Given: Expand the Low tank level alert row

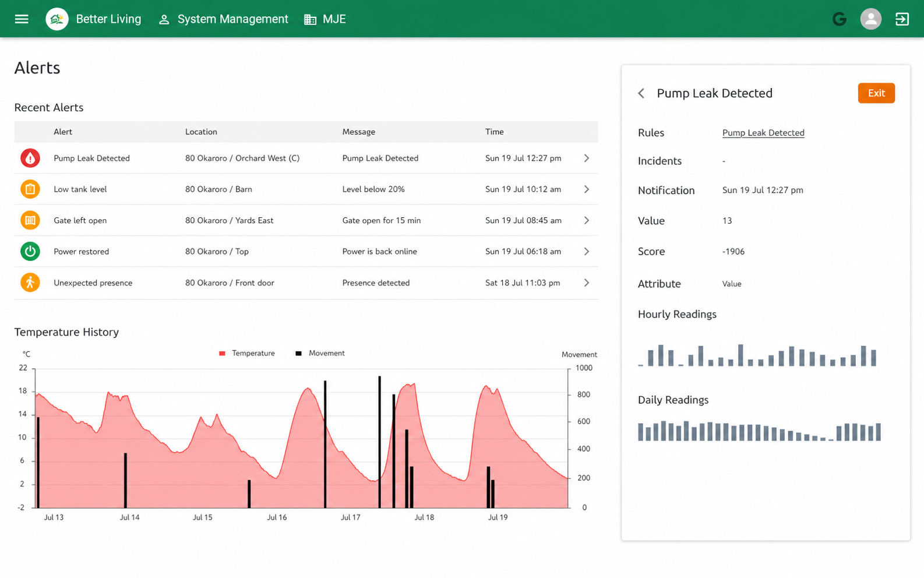Looking at the screenshot, I should 587,189.
